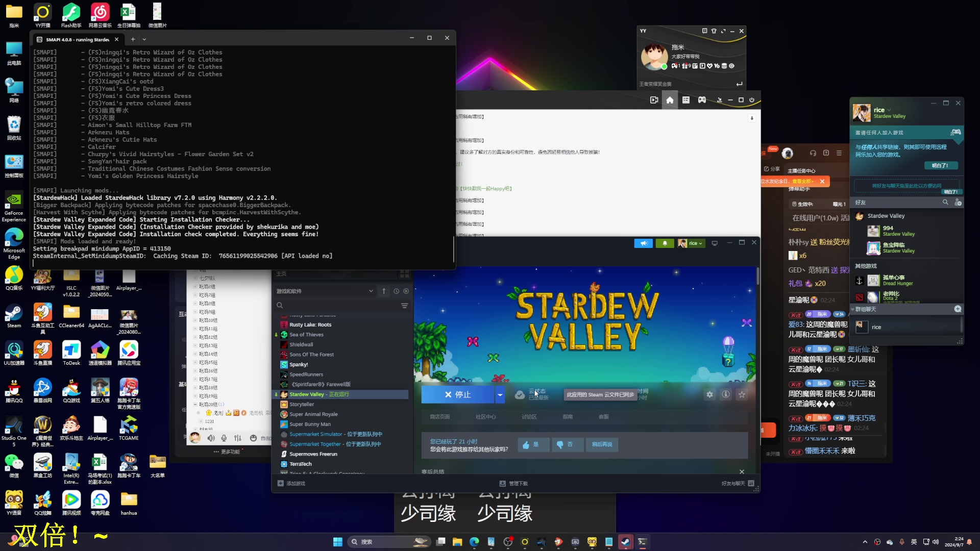Screen dimensions: 980x551
Task: Open new tab plus in SMAPI terminal
Action: coord(133,39)
